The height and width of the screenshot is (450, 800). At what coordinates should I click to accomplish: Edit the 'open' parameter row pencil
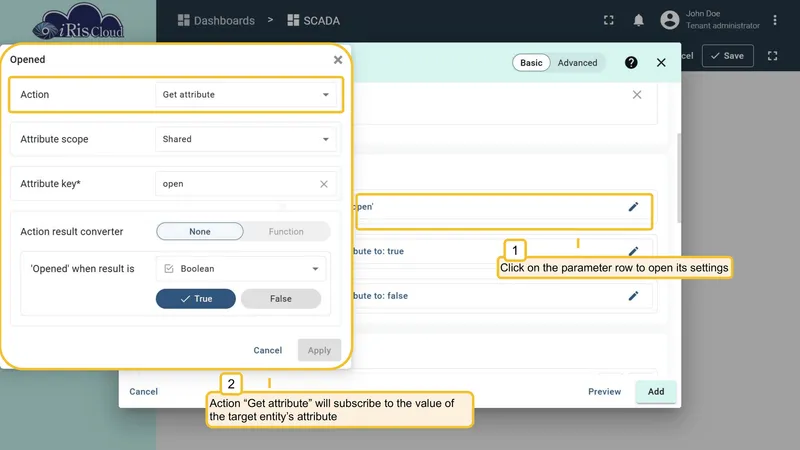pos(633,207)
